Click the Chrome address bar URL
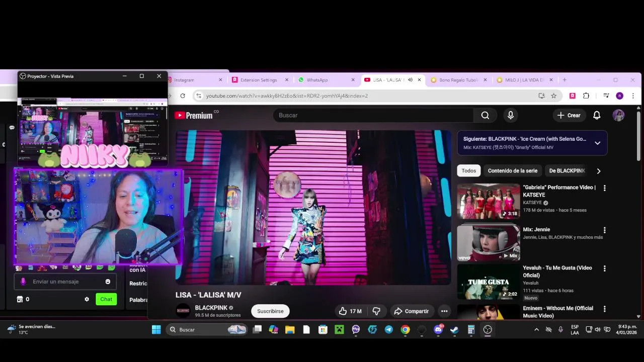The image size is (644, 362). 287,96
